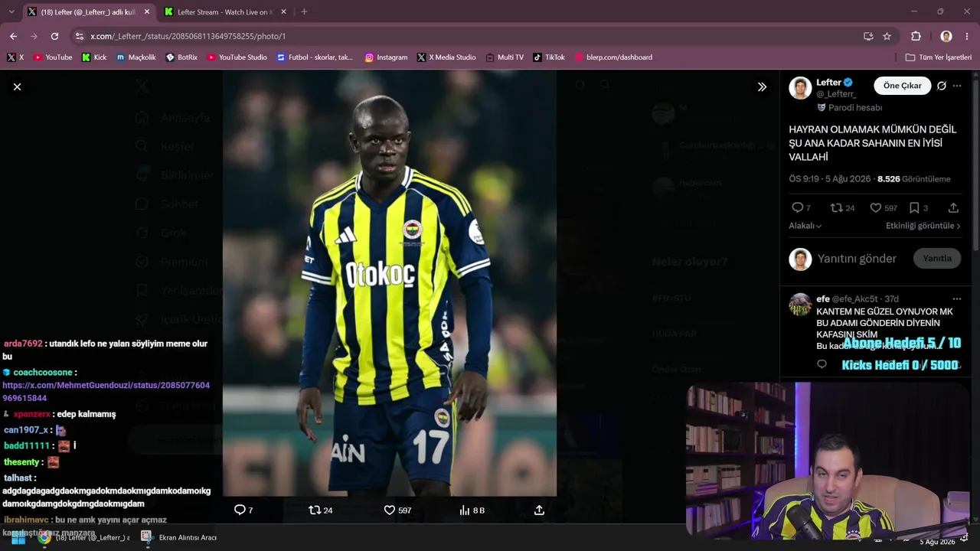Switch to Lefter Stream Kick tab
The height and width of the screenshot is (551, 980).
[x=224, y=12]
